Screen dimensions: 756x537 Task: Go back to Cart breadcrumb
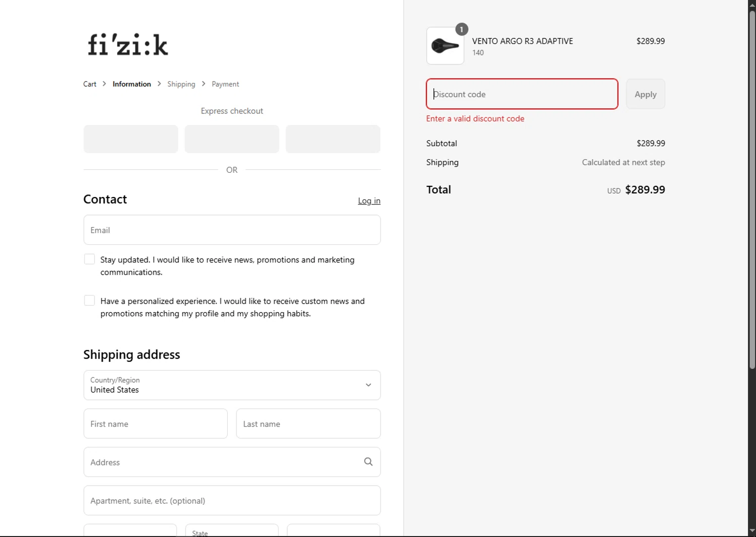click(90, 84)
